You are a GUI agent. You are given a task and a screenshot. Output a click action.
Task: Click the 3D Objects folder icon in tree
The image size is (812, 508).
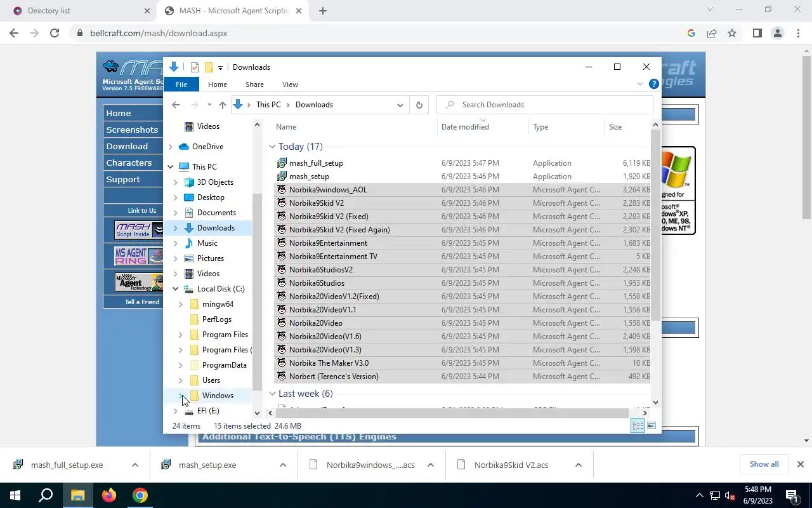188,182
